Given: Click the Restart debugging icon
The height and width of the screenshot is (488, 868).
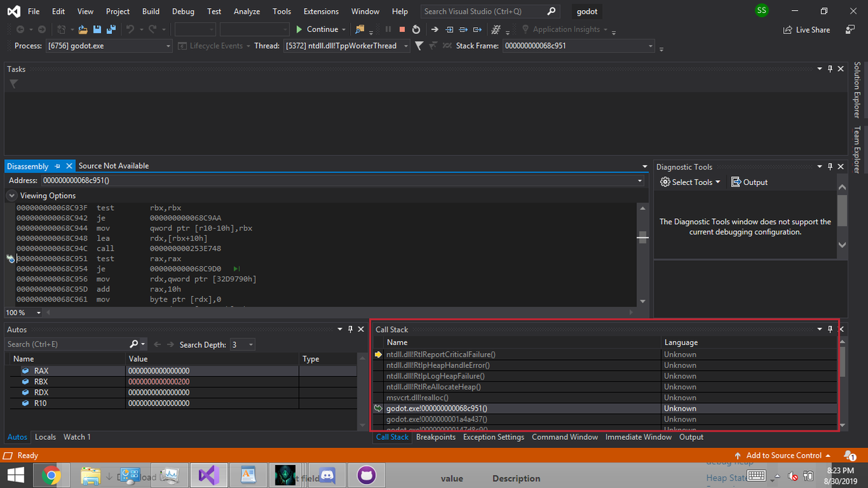Looking at the screenshot, I should pyautogui.click(x=416, y=30).
